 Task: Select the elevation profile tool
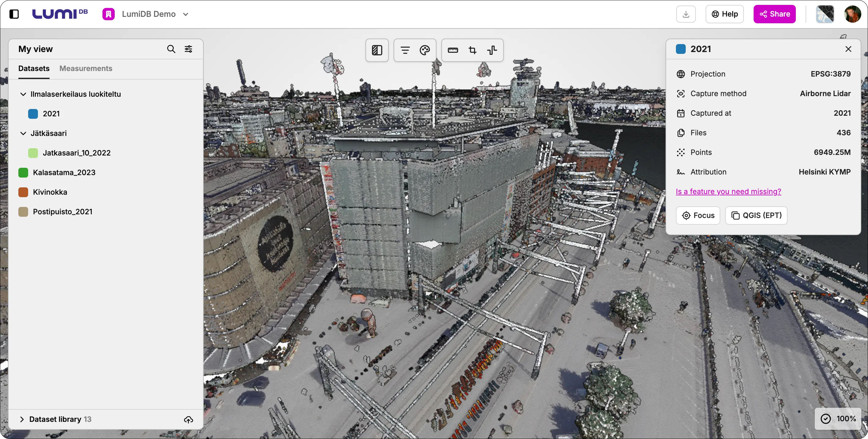pyautogui.click(x=492, y=50)
